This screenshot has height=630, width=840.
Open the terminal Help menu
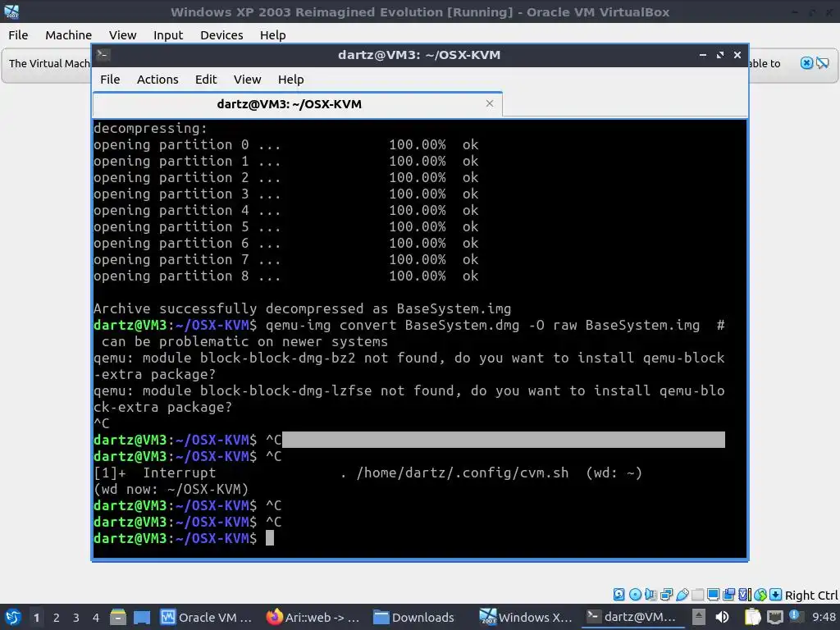tap(291, 80)
